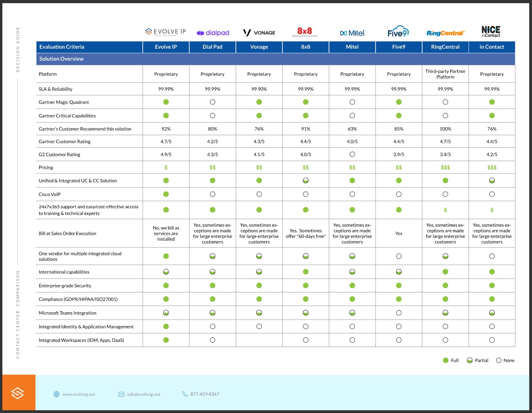The width and height of the screenshot is (532, 413).
Task: Click the 99.90% SLA value for Vonage
Action: tap(259, 89)
